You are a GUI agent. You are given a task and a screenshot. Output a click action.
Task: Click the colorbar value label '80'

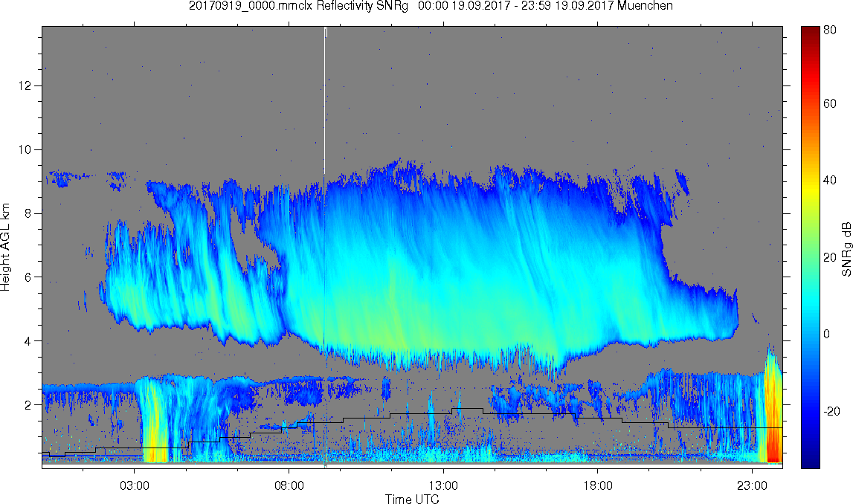830,30
